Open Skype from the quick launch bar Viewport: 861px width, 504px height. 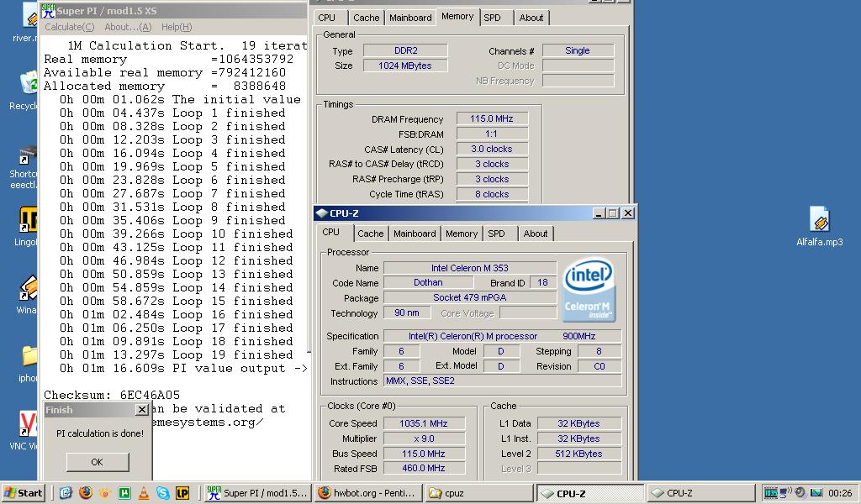(162, 493)
